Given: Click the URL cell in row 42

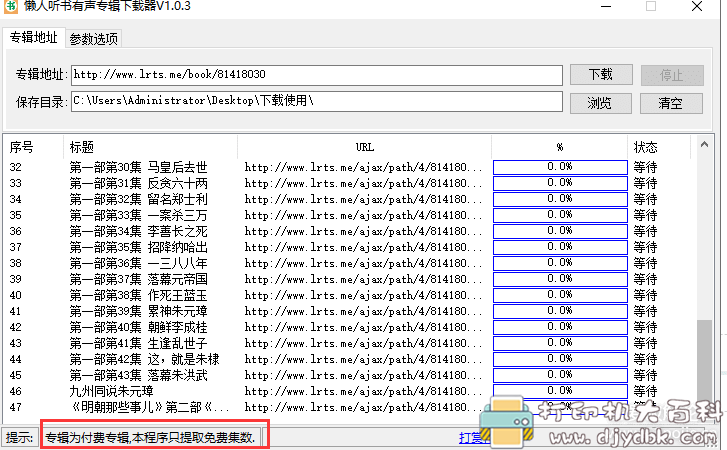Looking at the screenshot, I should point(363,327).
